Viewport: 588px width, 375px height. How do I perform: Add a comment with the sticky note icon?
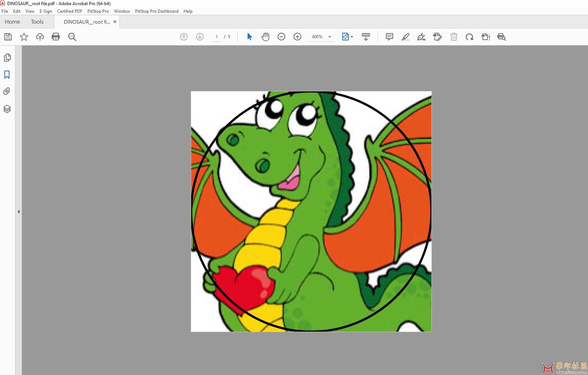(x=390, y=37)
